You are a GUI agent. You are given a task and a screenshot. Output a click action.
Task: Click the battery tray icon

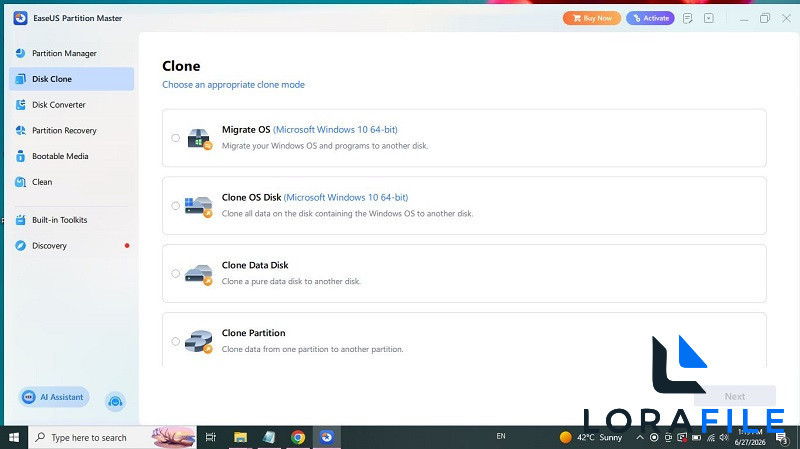click(696, 438)
